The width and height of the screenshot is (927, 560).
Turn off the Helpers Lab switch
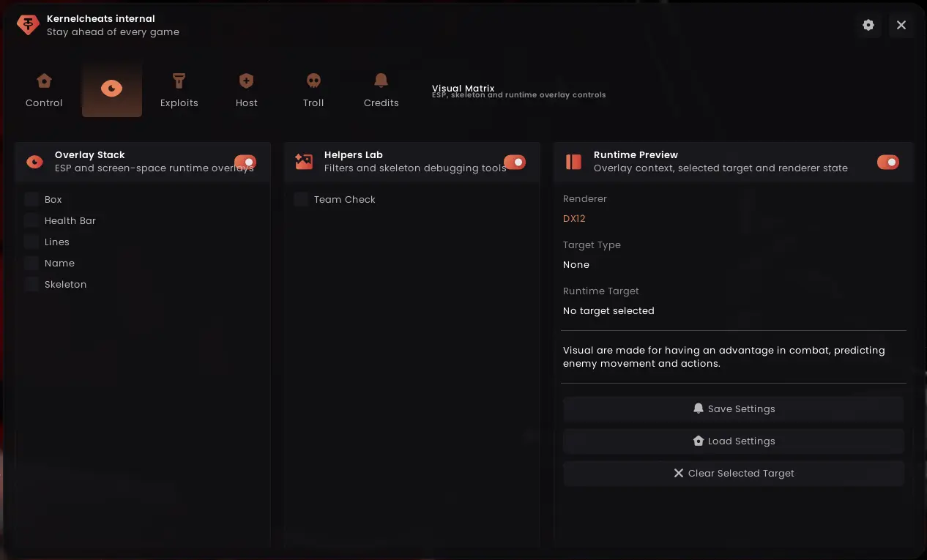tap(515, 162)
